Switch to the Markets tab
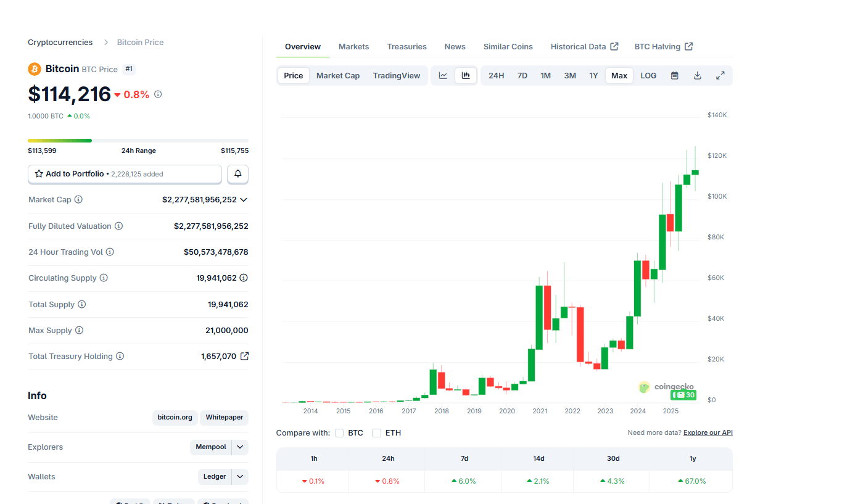This screenshot has height=504, width=850. coord(353,46)
